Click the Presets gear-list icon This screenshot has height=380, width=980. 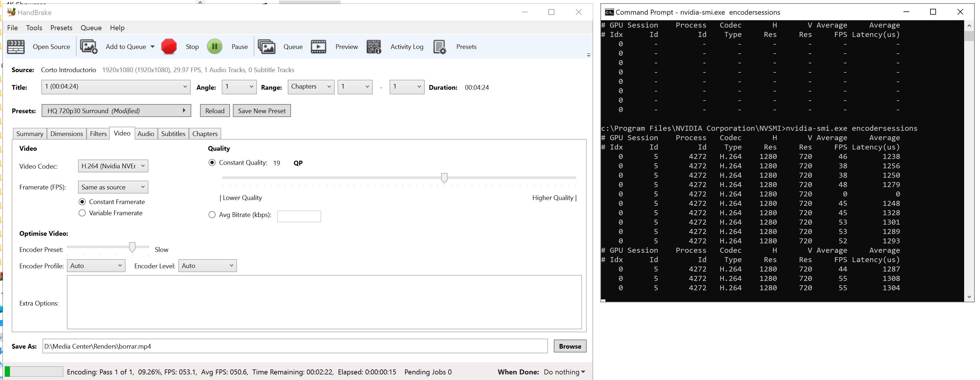pos(439,47)
